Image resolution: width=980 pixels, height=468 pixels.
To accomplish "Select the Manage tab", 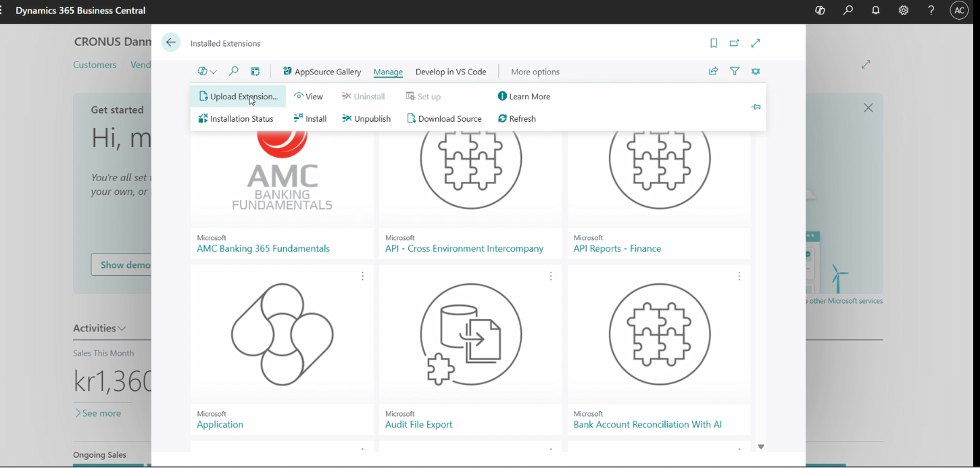I will pos(388,72).
